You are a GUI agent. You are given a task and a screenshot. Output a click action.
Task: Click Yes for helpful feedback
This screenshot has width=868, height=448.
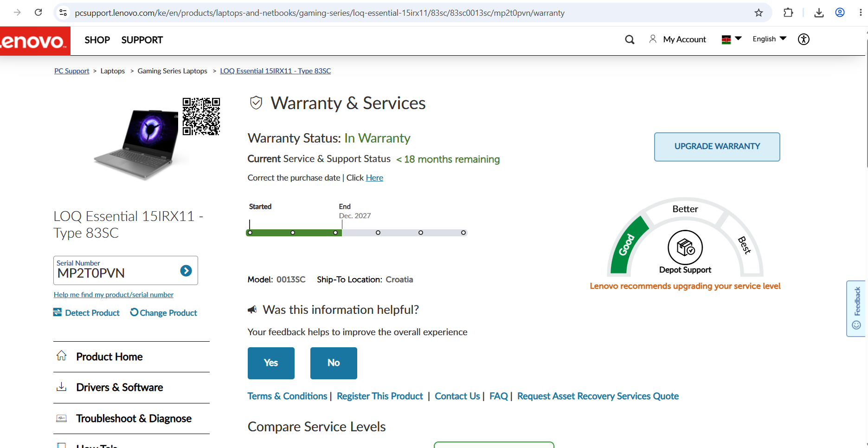click(271, 363)
